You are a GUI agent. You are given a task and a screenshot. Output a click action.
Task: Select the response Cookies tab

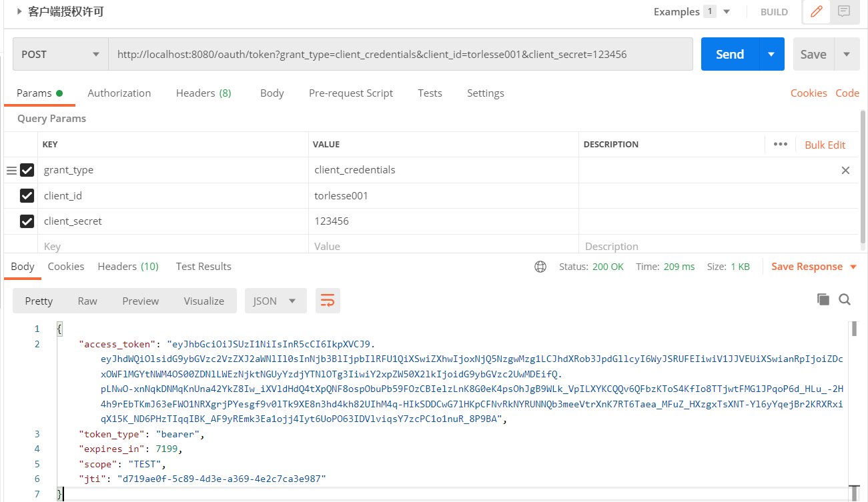click(66, 267)
